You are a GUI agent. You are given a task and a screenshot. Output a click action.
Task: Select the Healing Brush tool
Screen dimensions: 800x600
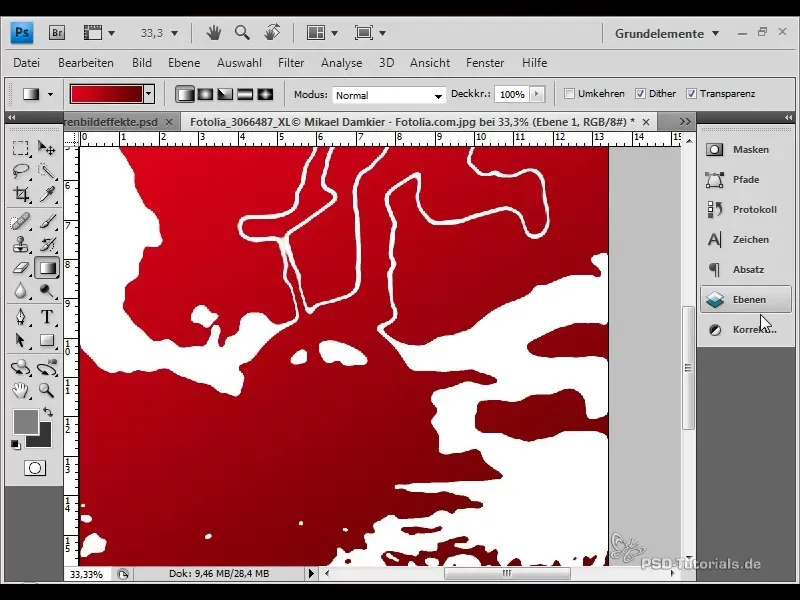(20, 222)
